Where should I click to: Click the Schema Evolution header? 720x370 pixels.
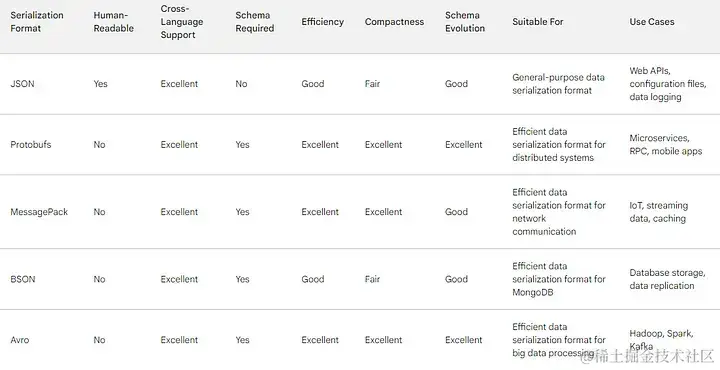[x=465, y=22]
